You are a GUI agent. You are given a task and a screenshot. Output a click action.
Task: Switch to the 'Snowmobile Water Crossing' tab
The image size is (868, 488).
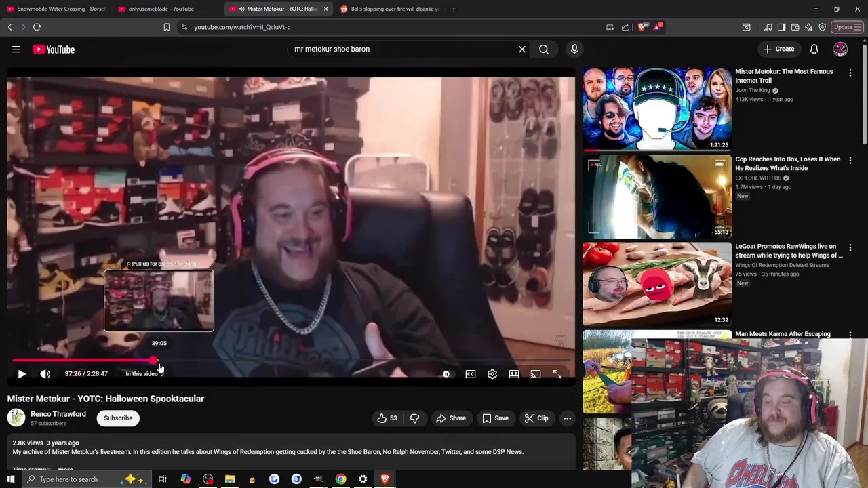coord(56,9)
